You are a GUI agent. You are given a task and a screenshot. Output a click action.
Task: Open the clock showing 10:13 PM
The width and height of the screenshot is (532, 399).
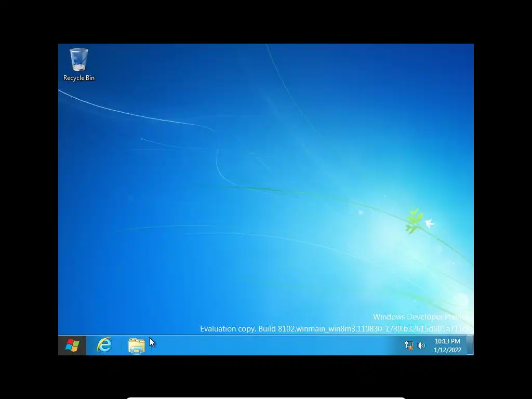coord(447,341)
